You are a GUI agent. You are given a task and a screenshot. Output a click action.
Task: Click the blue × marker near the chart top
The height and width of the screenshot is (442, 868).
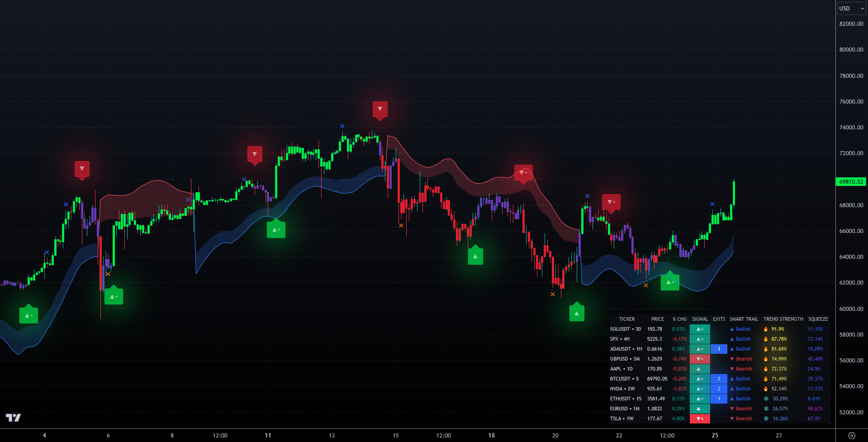(342, 126)
